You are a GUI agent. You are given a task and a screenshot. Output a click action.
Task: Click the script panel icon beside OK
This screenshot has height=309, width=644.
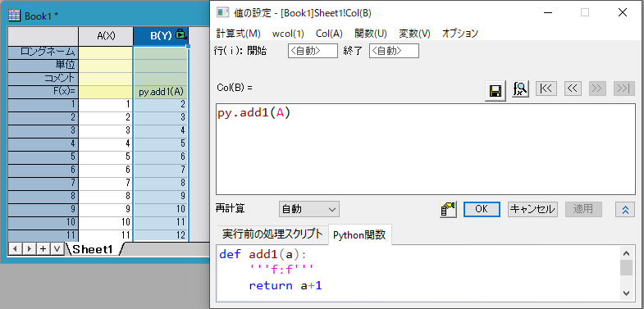tap(448, 209)
